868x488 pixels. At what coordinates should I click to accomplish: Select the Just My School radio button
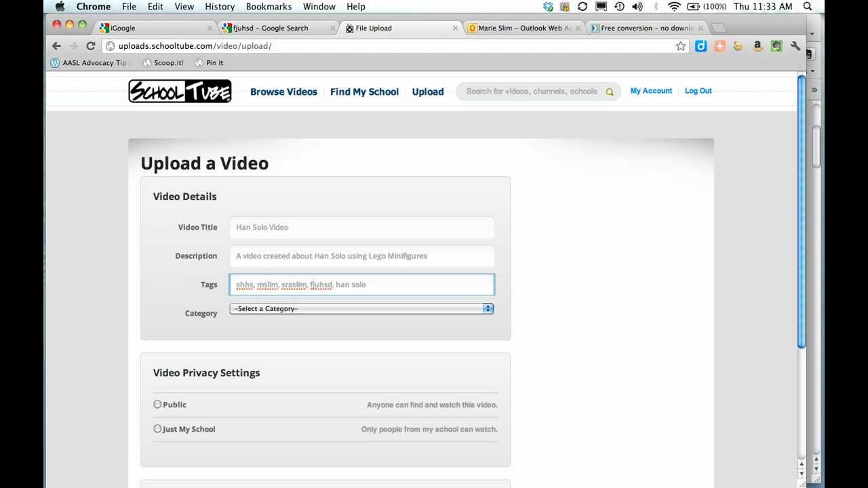[x=157, y=429]
